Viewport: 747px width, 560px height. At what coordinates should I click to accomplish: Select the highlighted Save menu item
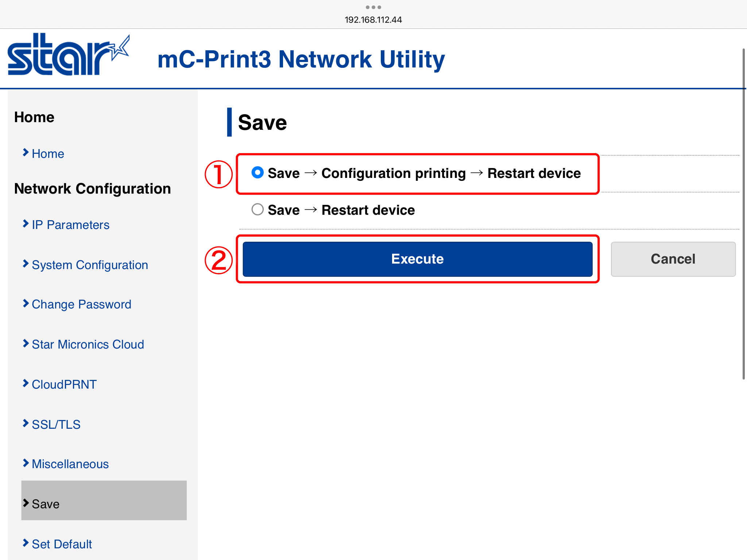(x=46, y=504)
